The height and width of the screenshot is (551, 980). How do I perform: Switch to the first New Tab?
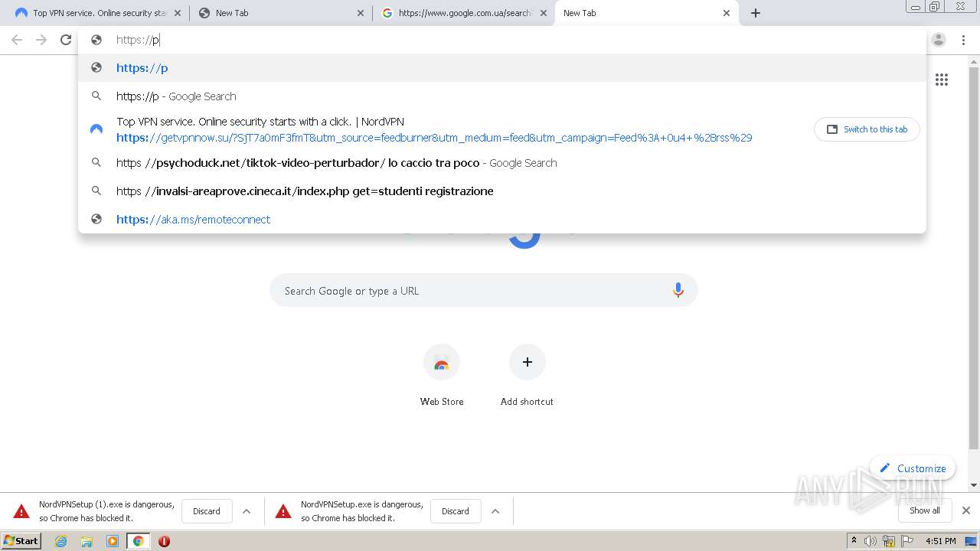point(281,13)
